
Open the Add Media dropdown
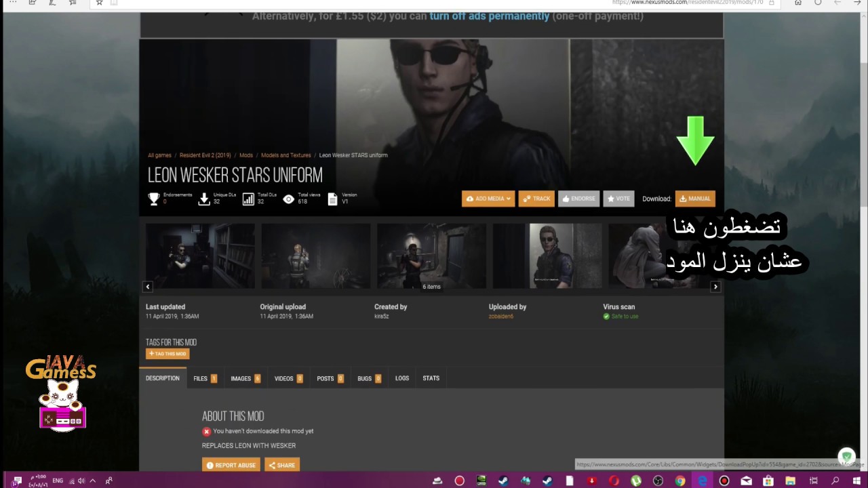click(488, 199)
